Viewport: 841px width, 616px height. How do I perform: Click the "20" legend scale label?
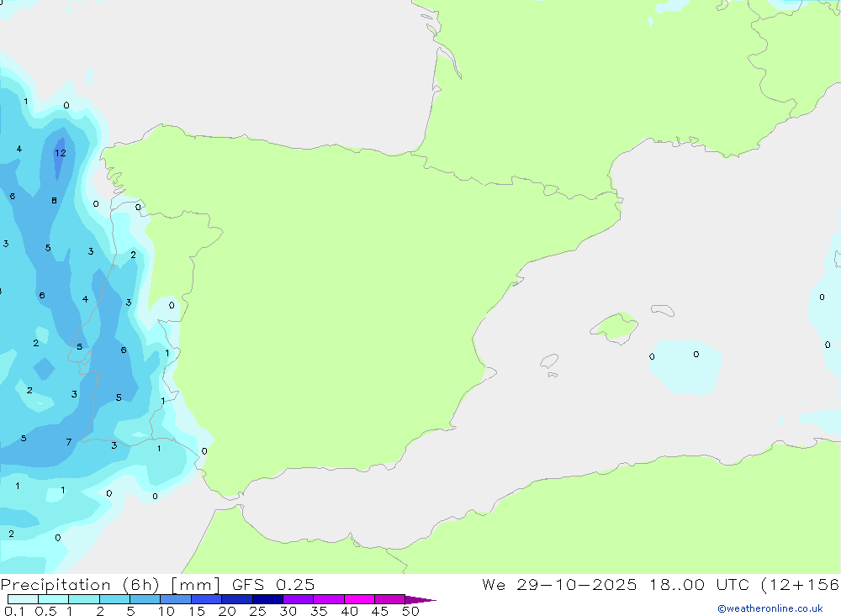pyautogui.click(x=227, y=611)
